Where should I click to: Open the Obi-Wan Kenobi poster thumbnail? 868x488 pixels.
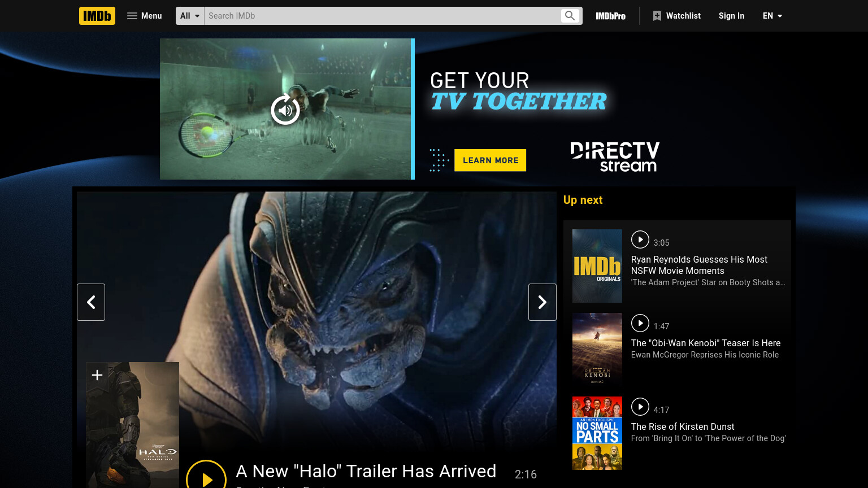coord(597,350)
